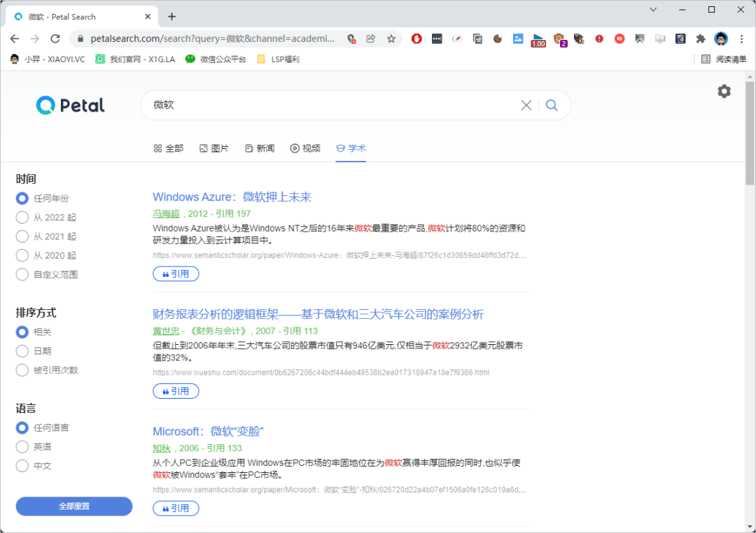Bookmark this page with star icon

point(391,38)
